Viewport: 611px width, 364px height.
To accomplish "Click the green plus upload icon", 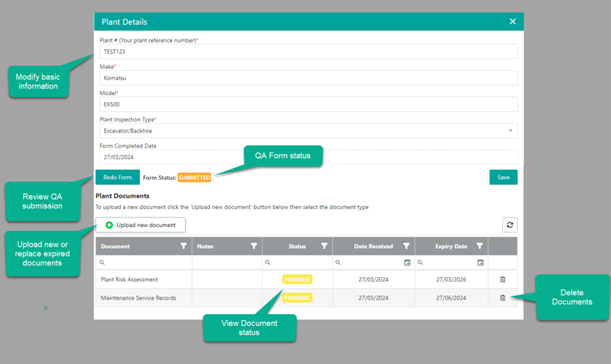I will pos(109,225).
